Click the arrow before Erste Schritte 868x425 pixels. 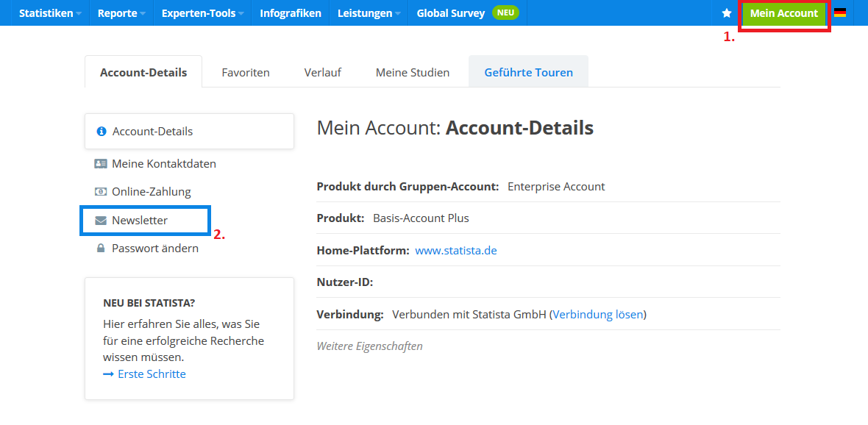(108, 374)
